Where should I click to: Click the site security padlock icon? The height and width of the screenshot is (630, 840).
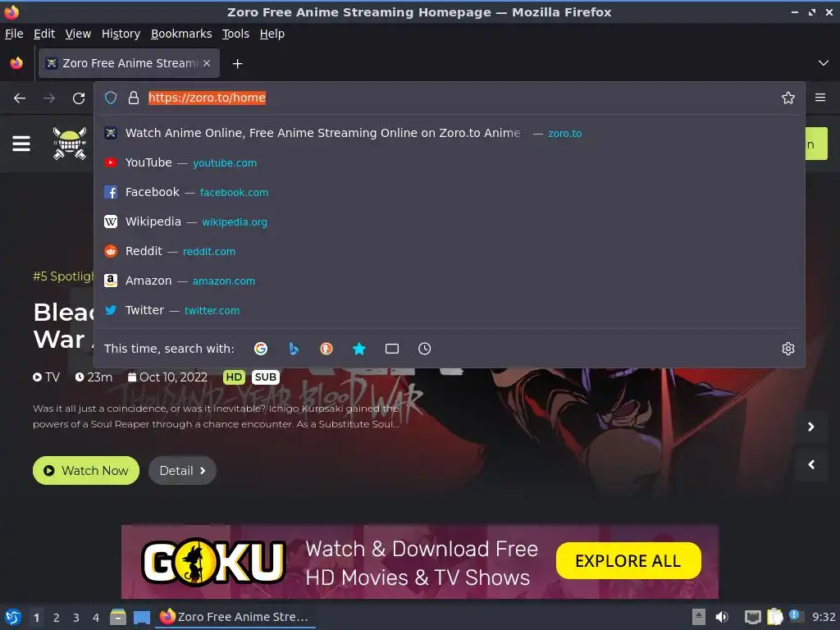(x=134, y=98)
